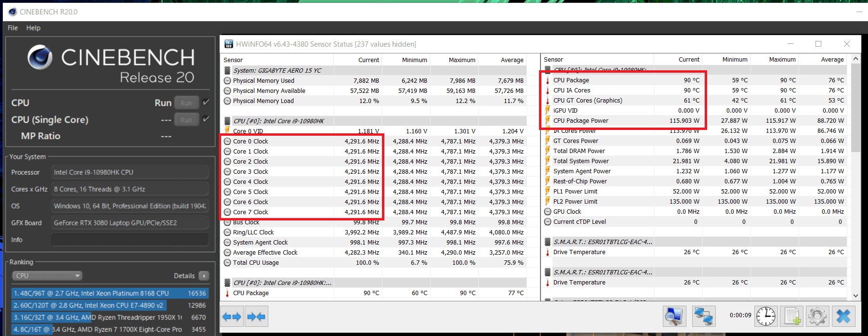Screen dimensions: 868x336
Task: Select the Bus Clock row
Action: click(x=374, y=222)
